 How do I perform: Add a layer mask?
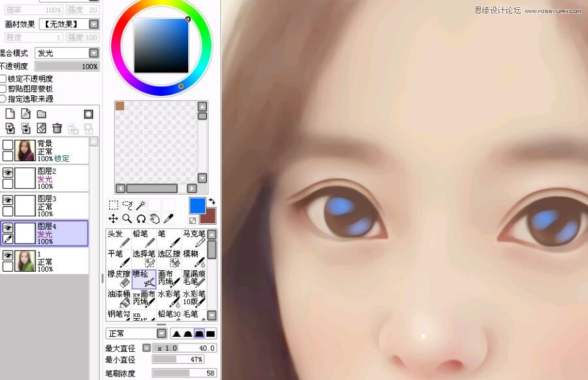tap(88, 114)
